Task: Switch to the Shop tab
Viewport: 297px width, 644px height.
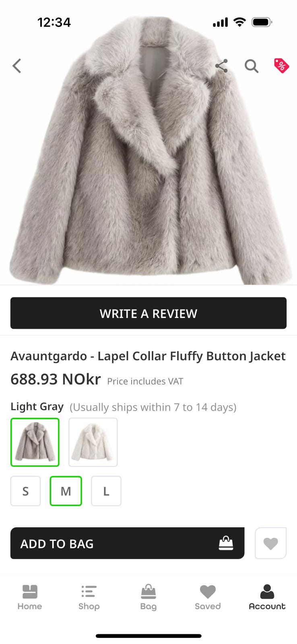Action: [x=89, y=597]
